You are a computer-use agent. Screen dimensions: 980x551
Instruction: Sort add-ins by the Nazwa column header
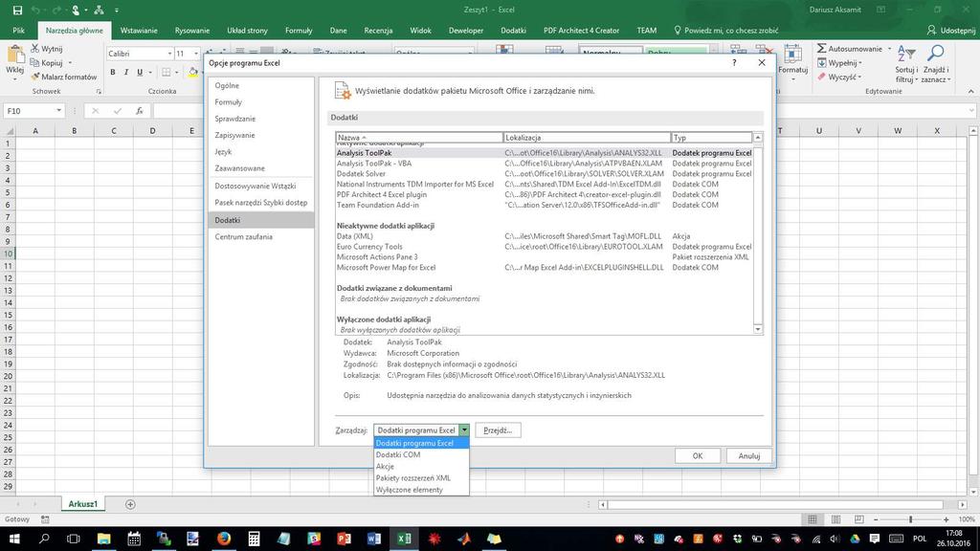pyautogui.click(x=419, y=138)
